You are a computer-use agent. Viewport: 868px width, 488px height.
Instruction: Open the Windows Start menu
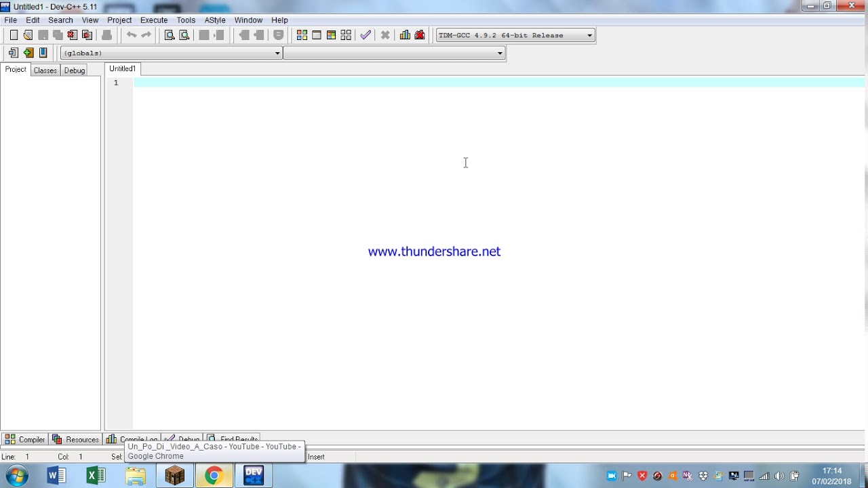pyautogui.click(x=17, y=476)
